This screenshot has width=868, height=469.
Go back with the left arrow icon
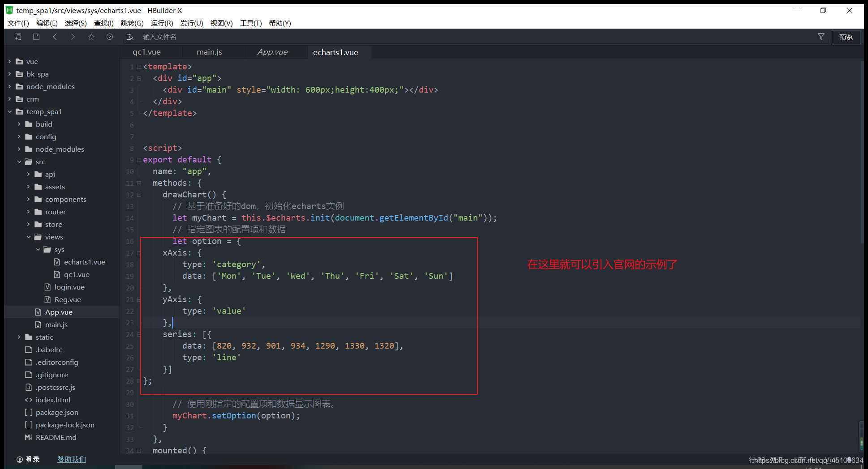55,37
